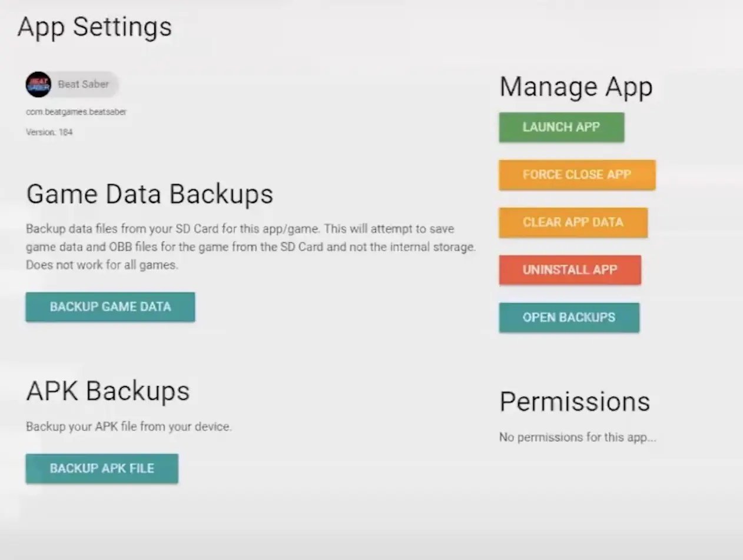This screenshot has width=743, height=560.
Task: Click the 'Backup data files from your SD Card' description
Action: tap(251, 247)
